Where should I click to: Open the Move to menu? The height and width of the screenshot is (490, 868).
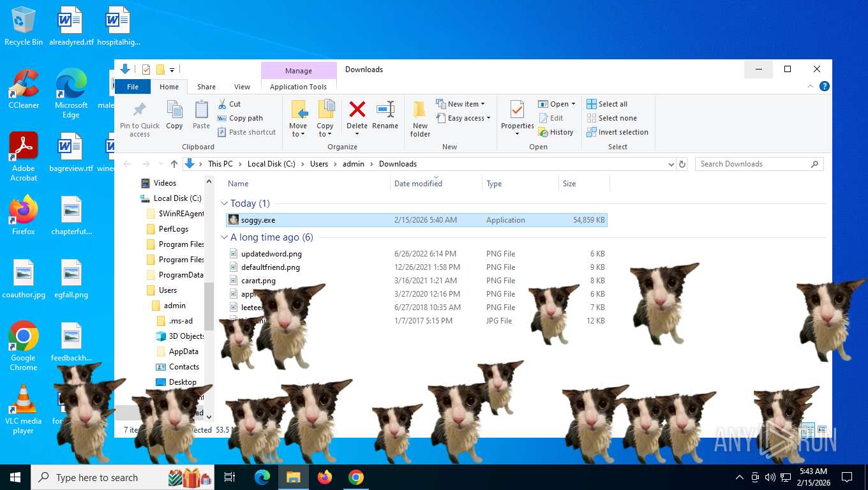tap(298, 119)
